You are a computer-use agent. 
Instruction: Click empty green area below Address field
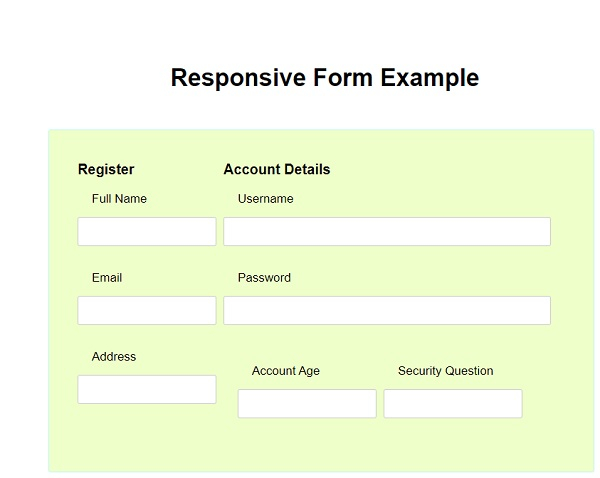pos(147,440)
